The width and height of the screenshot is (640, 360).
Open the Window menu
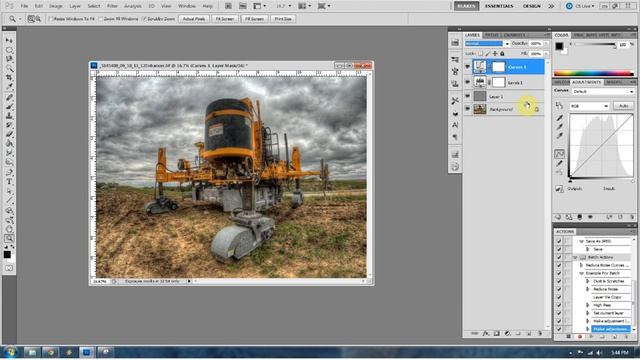coord(187,6)
